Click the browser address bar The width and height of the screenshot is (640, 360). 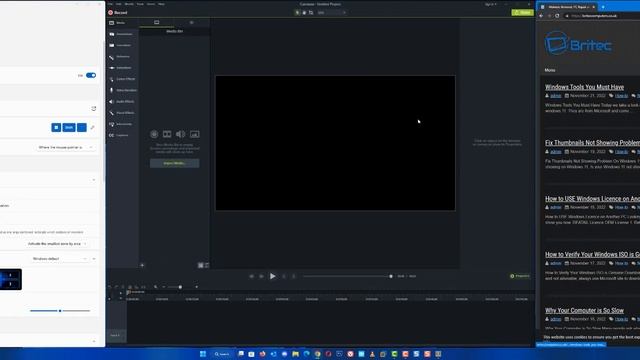[602, 16]
